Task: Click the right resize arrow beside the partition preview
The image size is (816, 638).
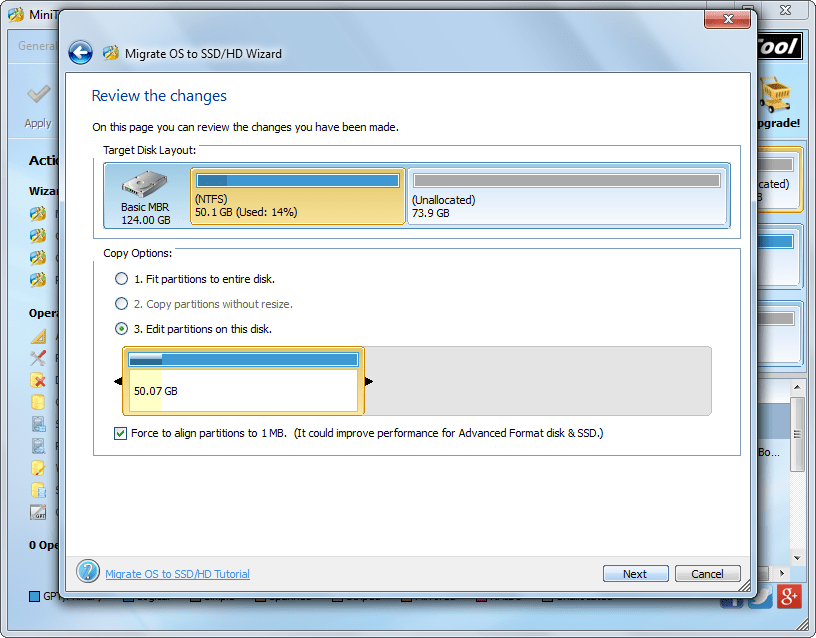Action: click(369, 380)
